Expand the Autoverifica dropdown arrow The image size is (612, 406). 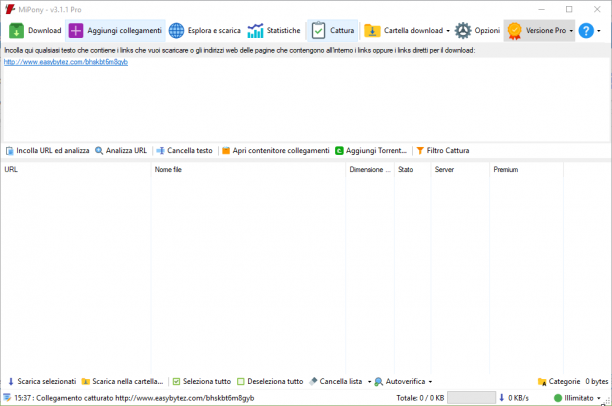pos(431,382)
